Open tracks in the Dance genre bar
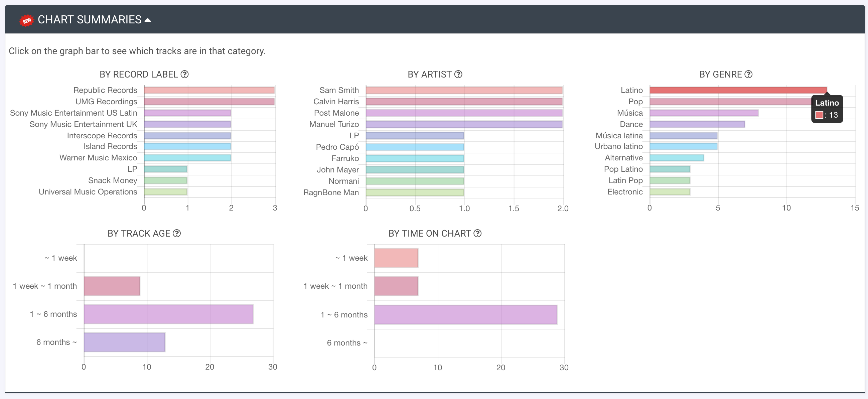The image size is (868, 399). point(697,124)
